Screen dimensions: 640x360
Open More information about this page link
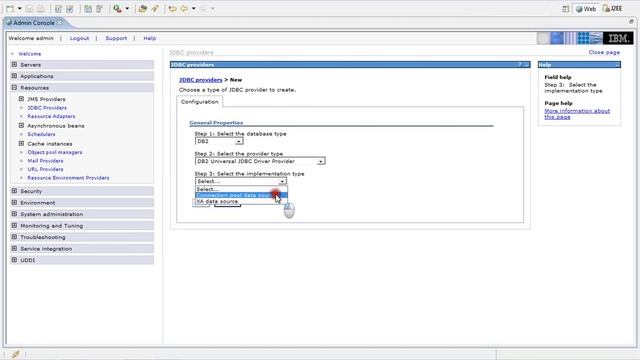click(577, 114)
